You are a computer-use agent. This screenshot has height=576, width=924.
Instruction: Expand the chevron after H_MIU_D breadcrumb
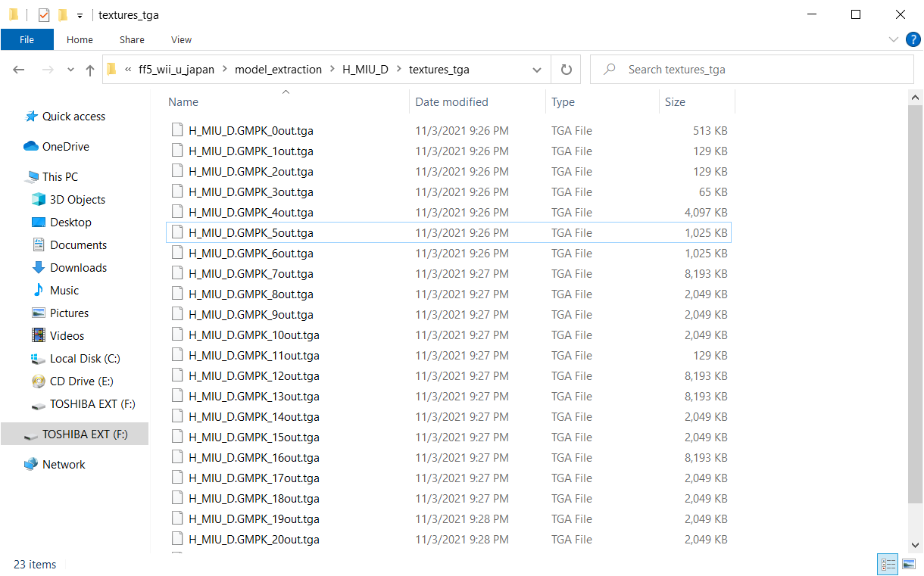[x=399, y=70]
